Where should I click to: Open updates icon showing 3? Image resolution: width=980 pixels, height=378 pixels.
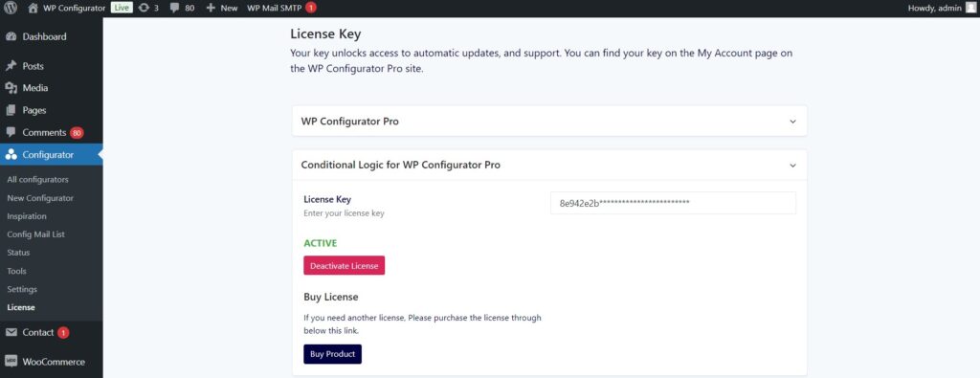pos(144,8)
